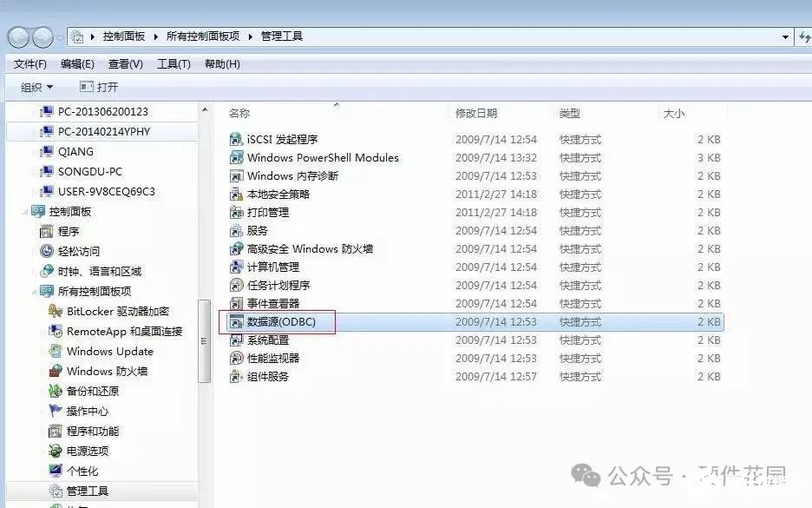812x508 pixels.
Task: Click the sidebar scroll up arrow
Action: coord(205,110)
